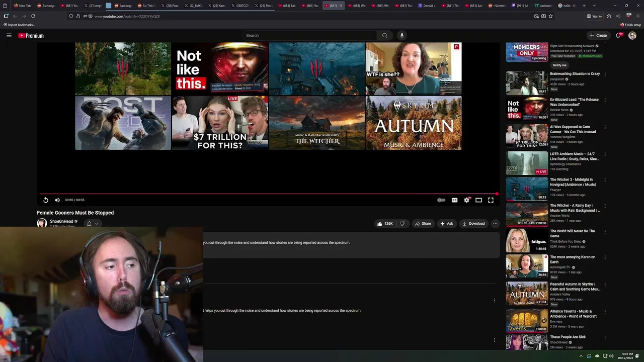Click the Windows taskbar volume icon

[611, 356]
